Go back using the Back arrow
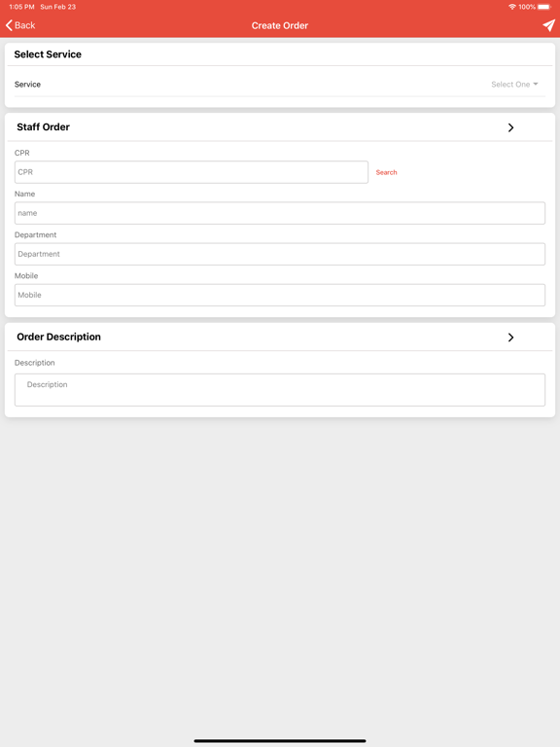Image resolution: width=560 pixels, height=747 pixels. (x=20, y=25)
